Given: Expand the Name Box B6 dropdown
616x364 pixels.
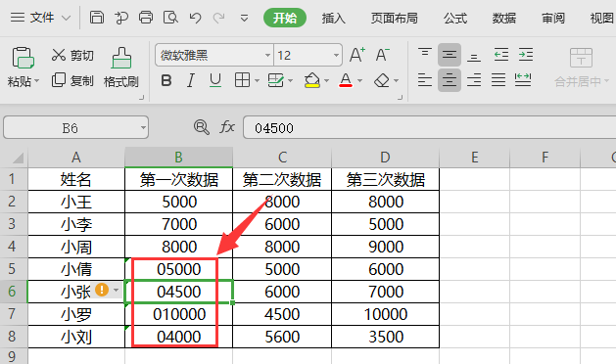Looking at the screenshot, I should [143, 127].
